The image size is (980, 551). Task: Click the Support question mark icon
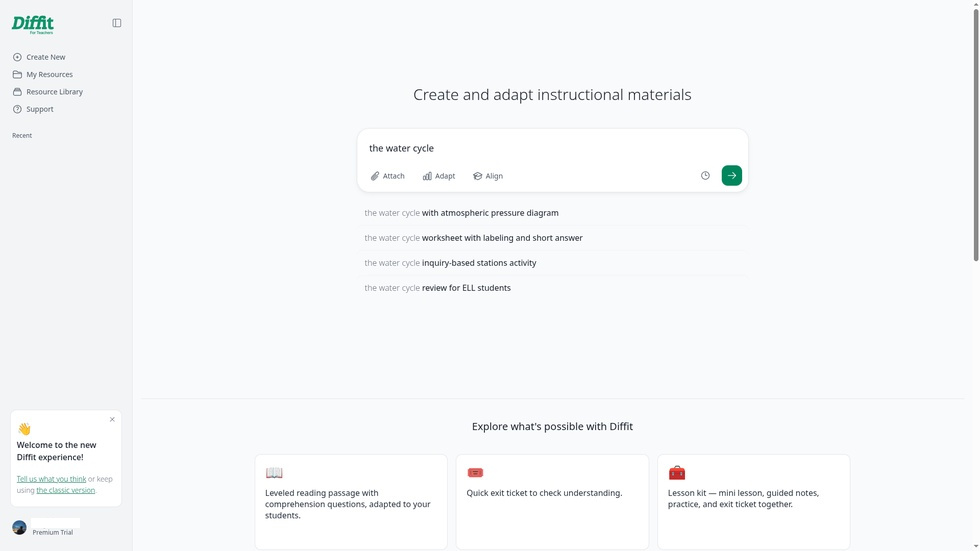pos(18,109)
